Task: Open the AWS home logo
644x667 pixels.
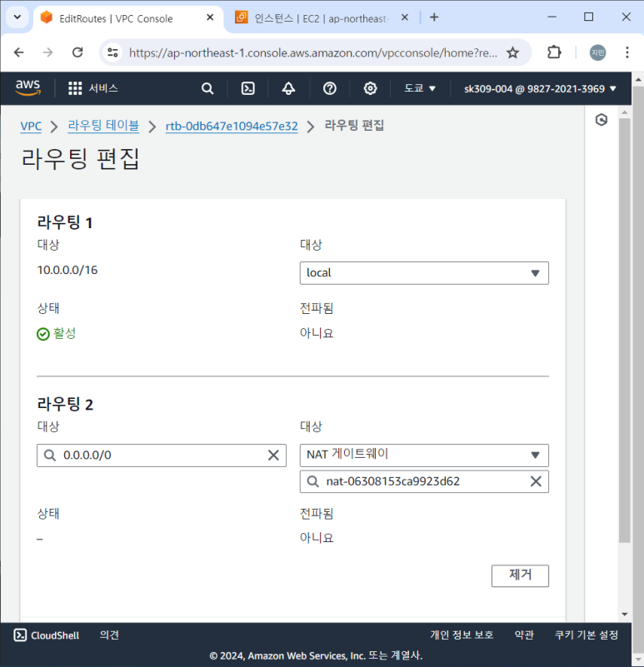Action: tap(28, 88)
